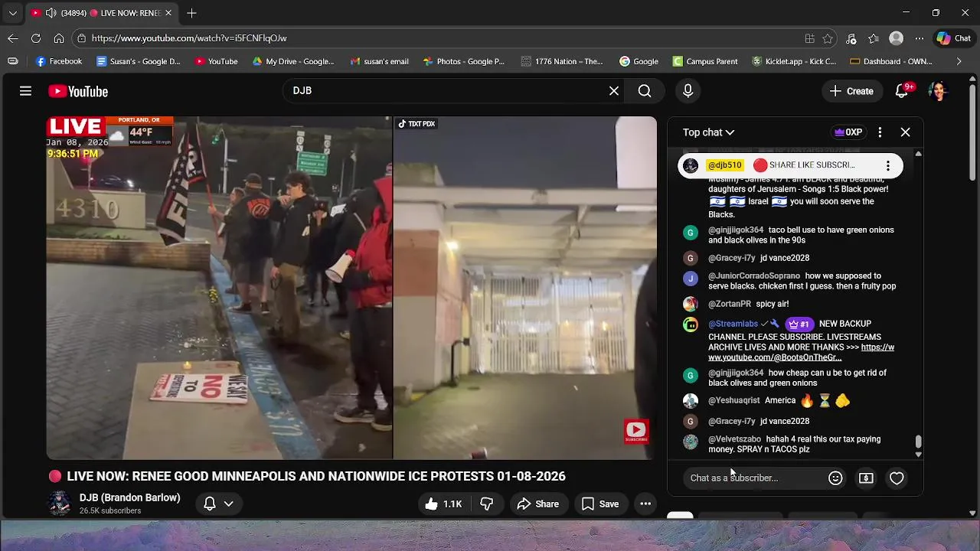Dislike the live video

487,504
